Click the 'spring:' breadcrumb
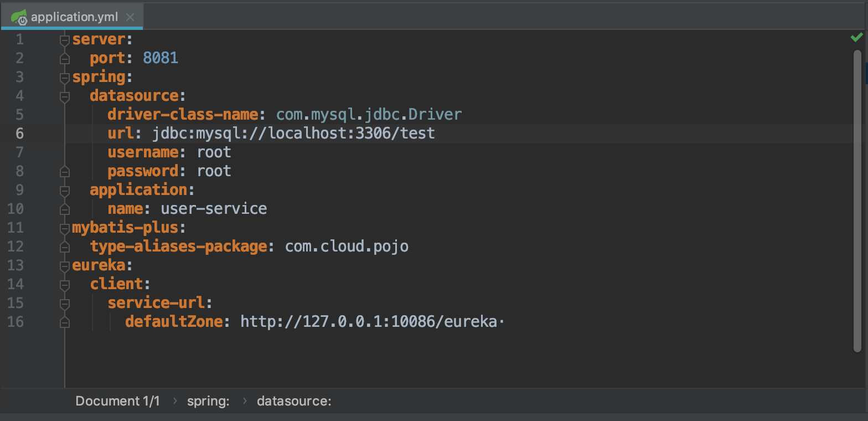This screenshot has height=421, width=868. tap(208, 401)
